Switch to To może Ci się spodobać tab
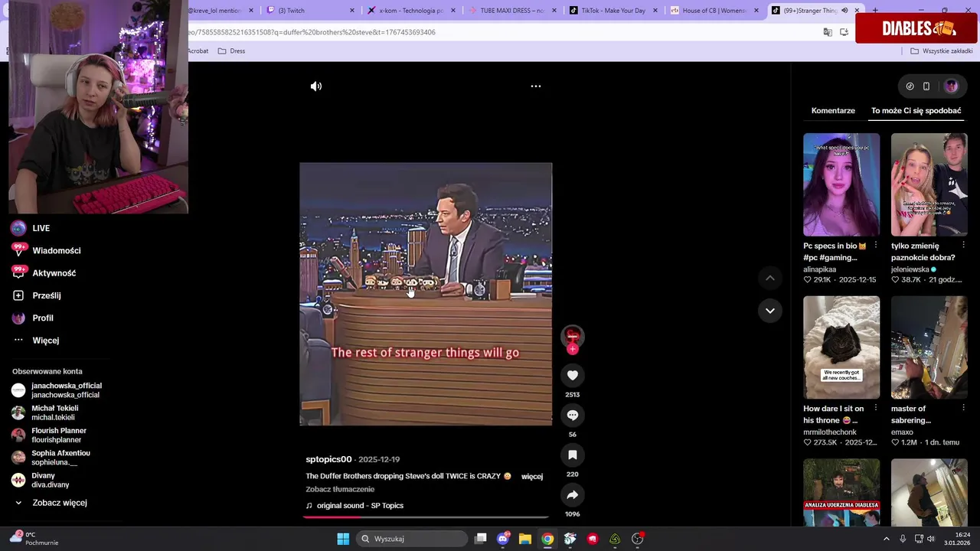Viewport: 980px width, 551px height. [916, 110]
